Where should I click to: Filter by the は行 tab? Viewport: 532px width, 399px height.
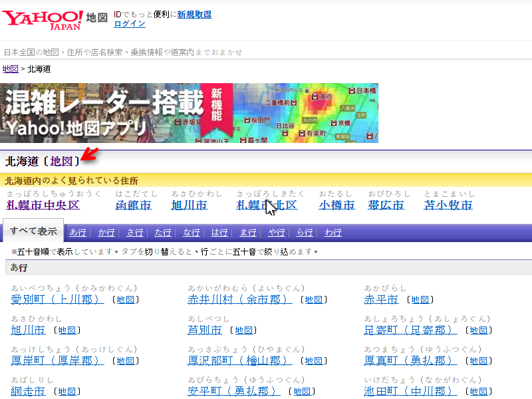click(219, 232)
